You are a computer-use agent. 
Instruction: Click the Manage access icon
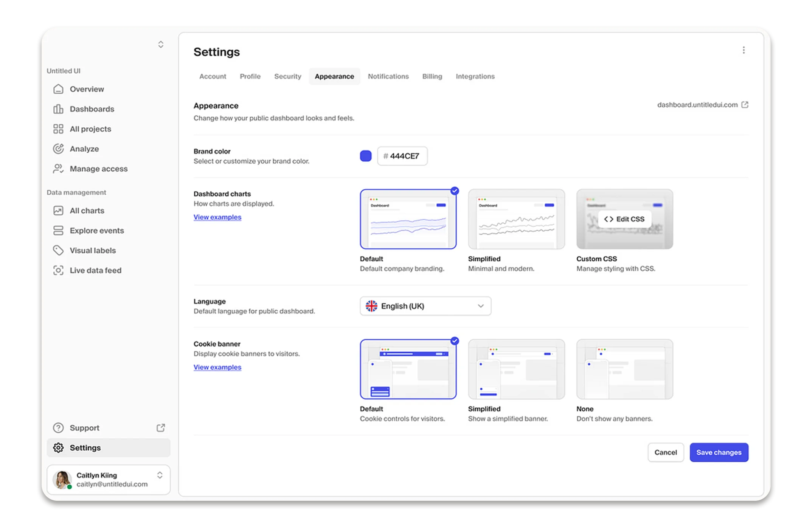click(58, 169)
